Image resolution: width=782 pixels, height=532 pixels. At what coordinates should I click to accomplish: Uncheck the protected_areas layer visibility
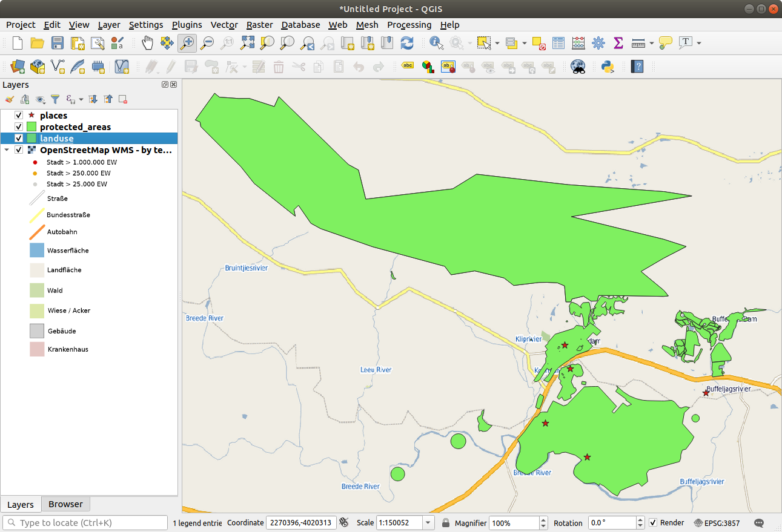[x=19, y=126]
